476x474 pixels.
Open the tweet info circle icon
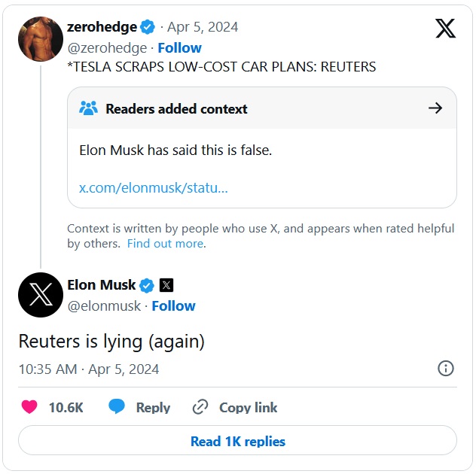pos(446,369)
